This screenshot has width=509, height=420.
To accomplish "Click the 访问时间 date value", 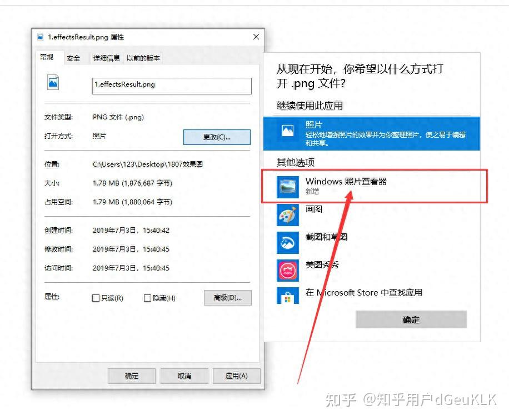I will click(131, 268).
